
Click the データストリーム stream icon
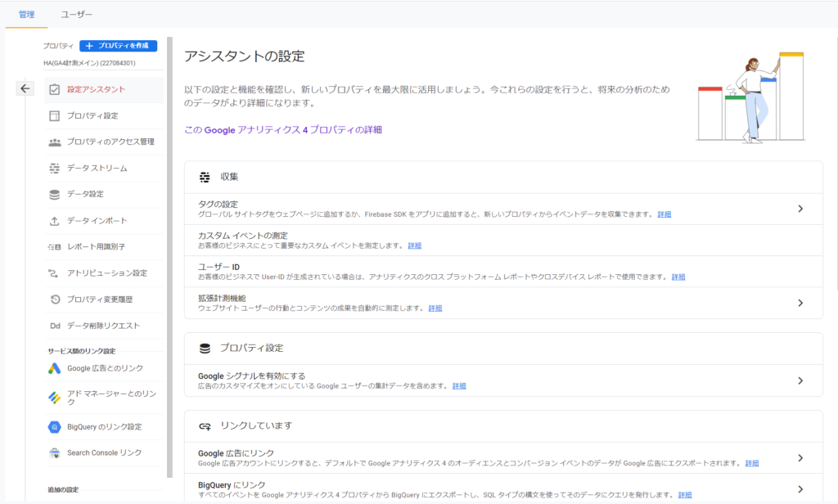click(x=55, y=169)
